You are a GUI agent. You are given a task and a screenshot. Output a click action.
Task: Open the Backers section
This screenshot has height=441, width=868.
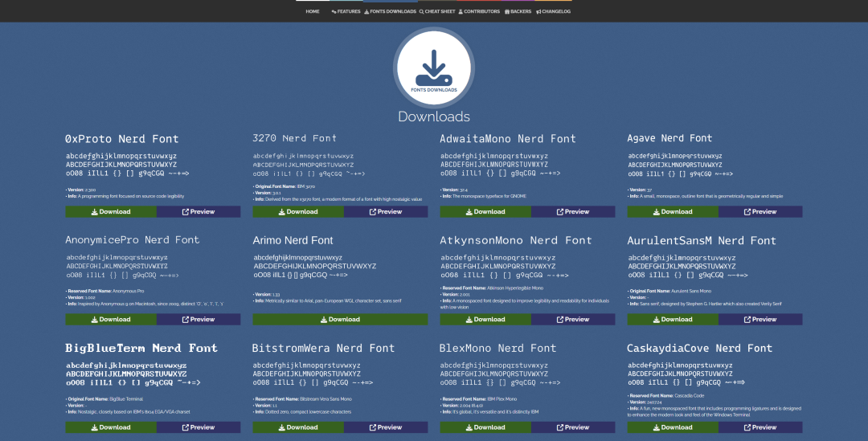pos(518,11)
